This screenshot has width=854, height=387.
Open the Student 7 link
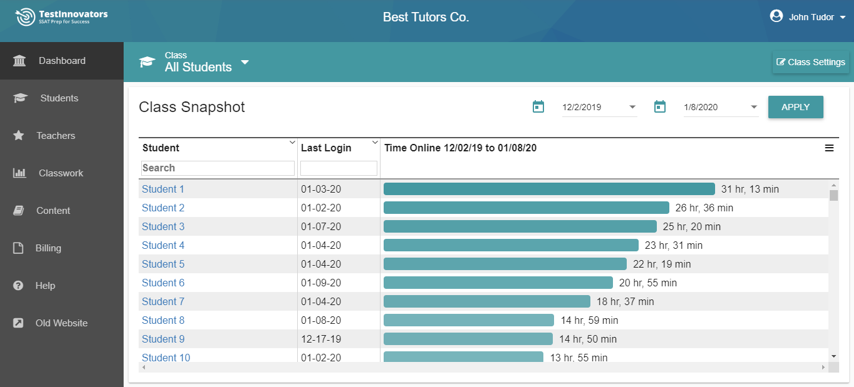[163, 302]
